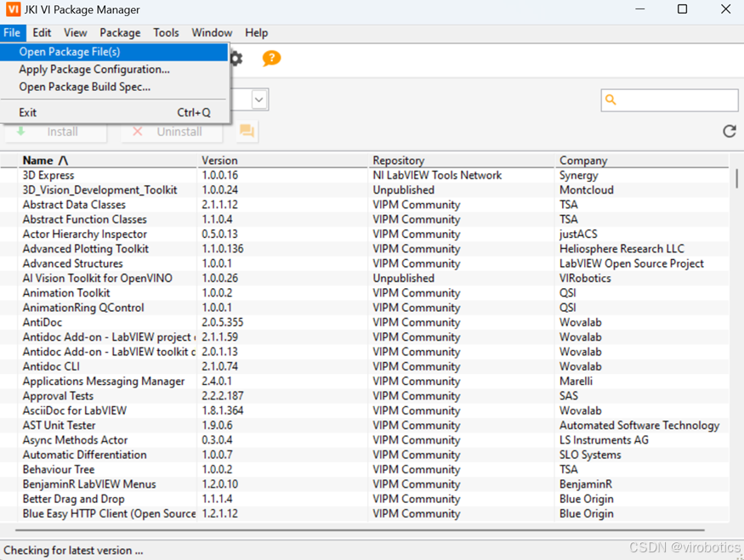
Task: Select Animation Toolkit package
Action: [365, 293]
